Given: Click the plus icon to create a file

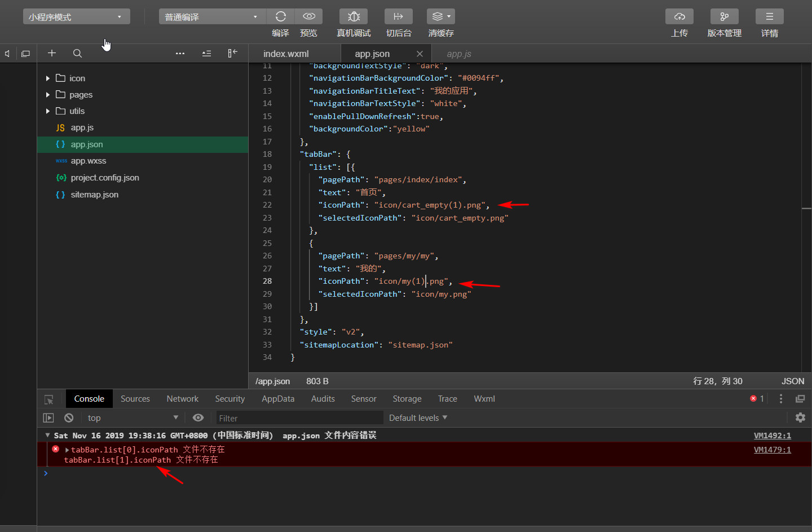Looking at the screenshot, I should tap(52, 53).
